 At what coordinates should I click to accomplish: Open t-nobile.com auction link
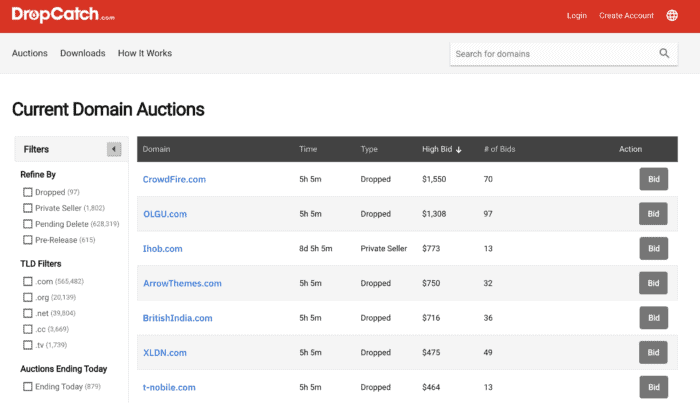point(169,387)
